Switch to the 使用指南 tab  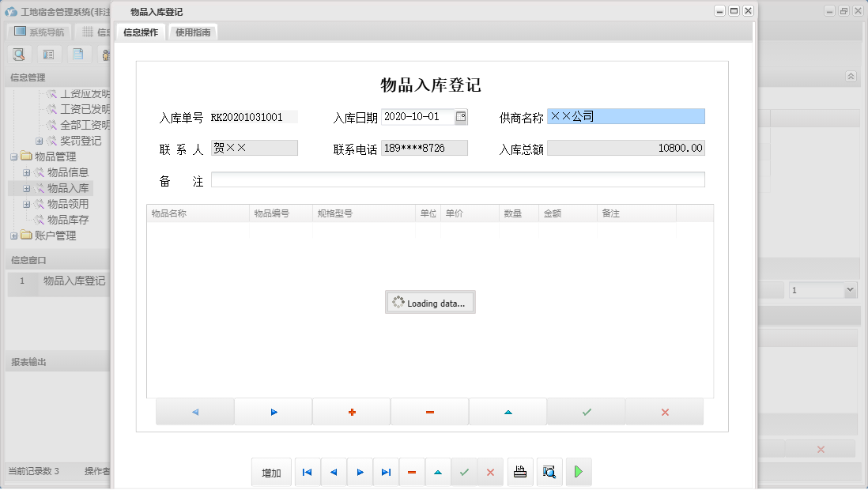pyautogui.click(x=193, y=32)
